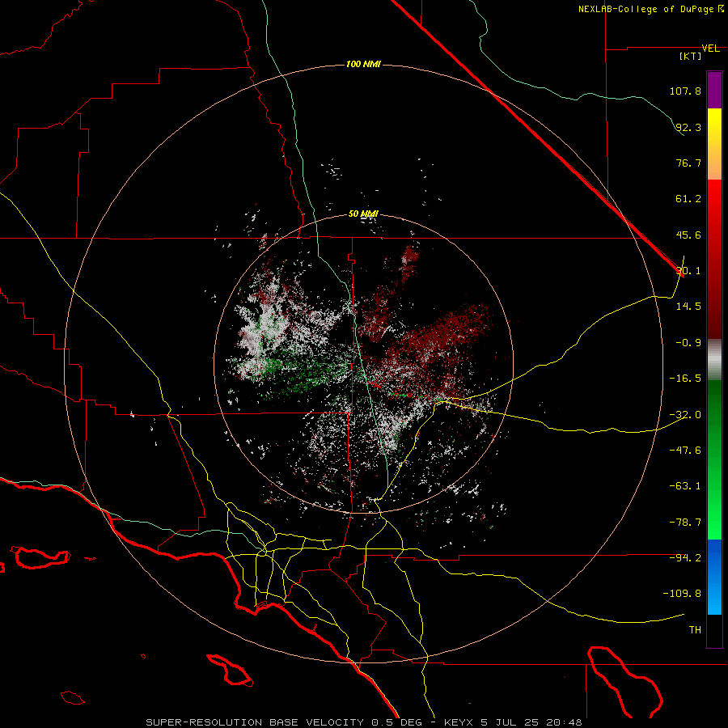Click the 50 NMI range ring label
The width and height of the screenshot is (728, 728).
click(363, 214)
